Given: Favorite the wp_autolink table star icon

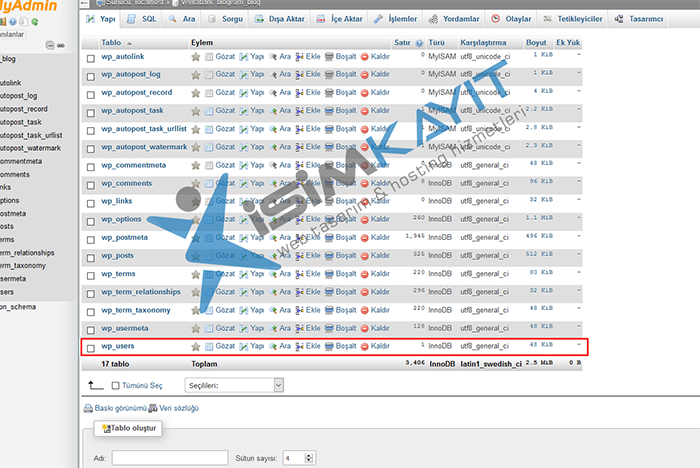Looking at the screenshot, I should click(x=196, y=57).
